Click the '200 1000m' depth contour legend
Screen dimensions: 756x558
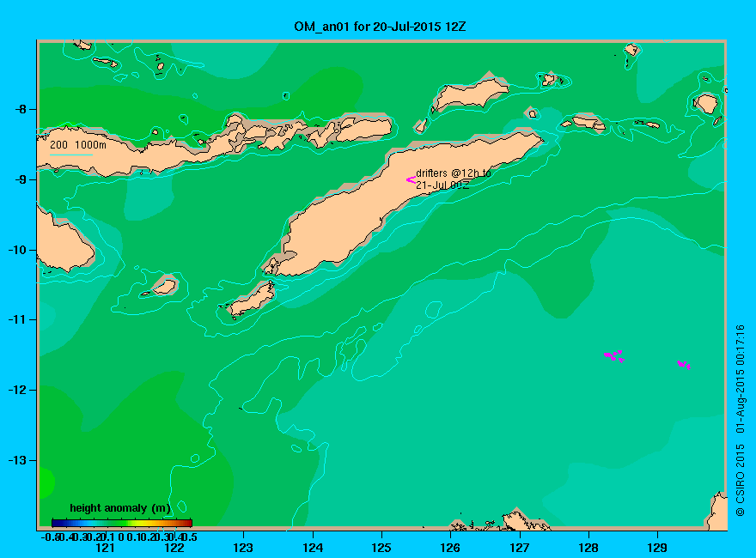coord(77,144)
